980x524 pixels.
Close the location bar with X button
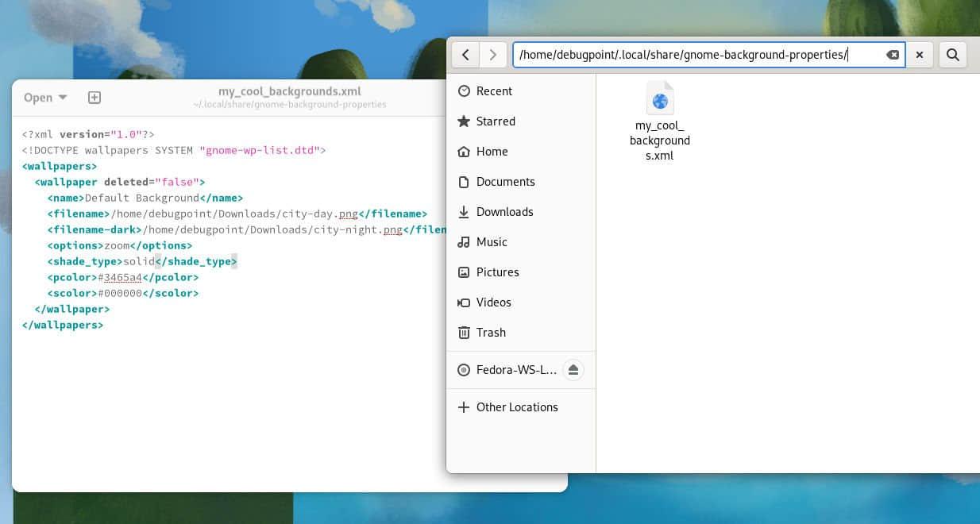point(920,55)
